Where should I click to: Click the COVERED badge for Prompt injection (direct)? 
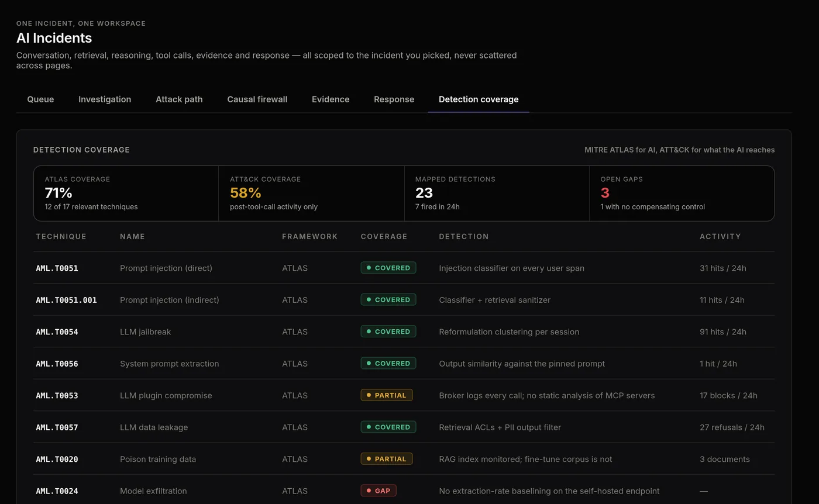pyautogui.click(x=388, y=268)
